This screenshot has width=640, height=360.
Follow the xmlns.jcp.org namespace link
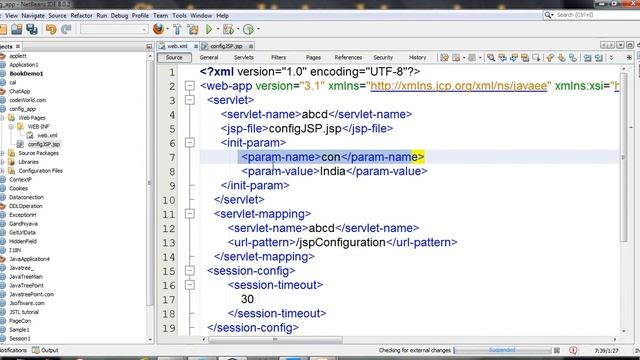point(458,86)
